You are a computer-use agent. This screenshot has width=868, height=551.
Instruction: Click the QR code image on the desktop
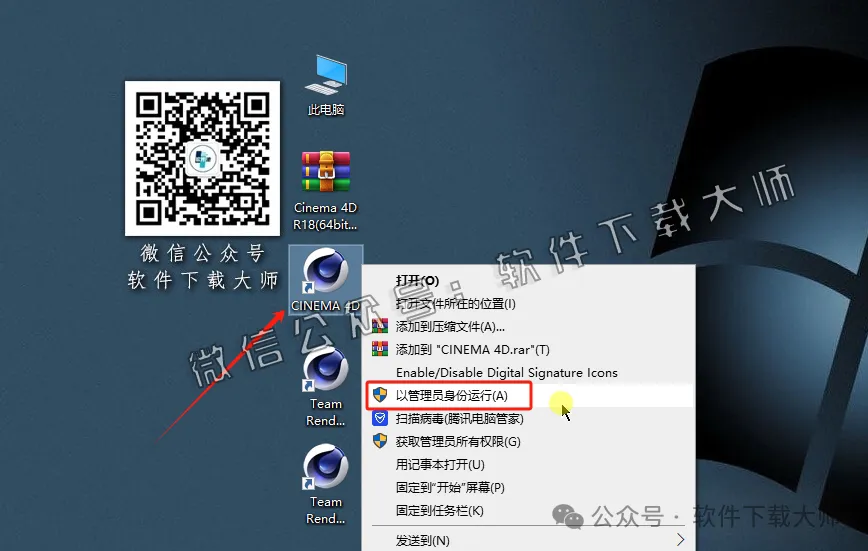pos(203,158)
